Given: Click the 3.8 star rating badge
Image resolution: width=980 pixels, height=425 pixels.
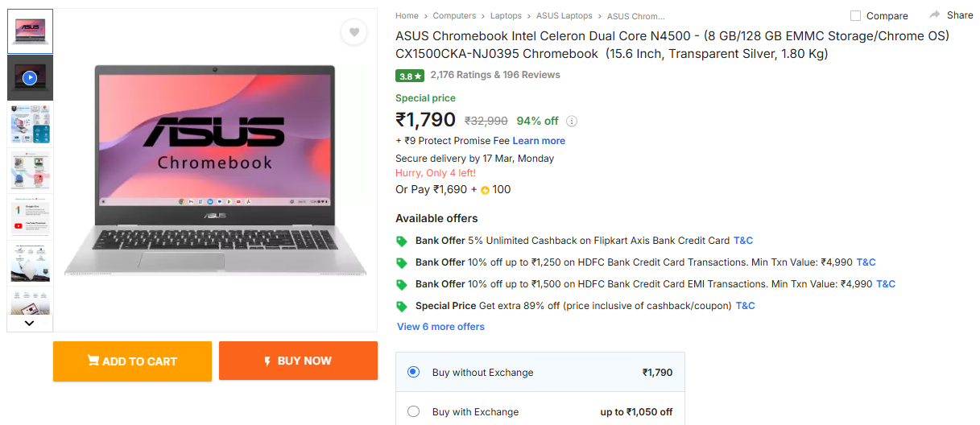Looking at the screenshot, I should coord(409,76).
